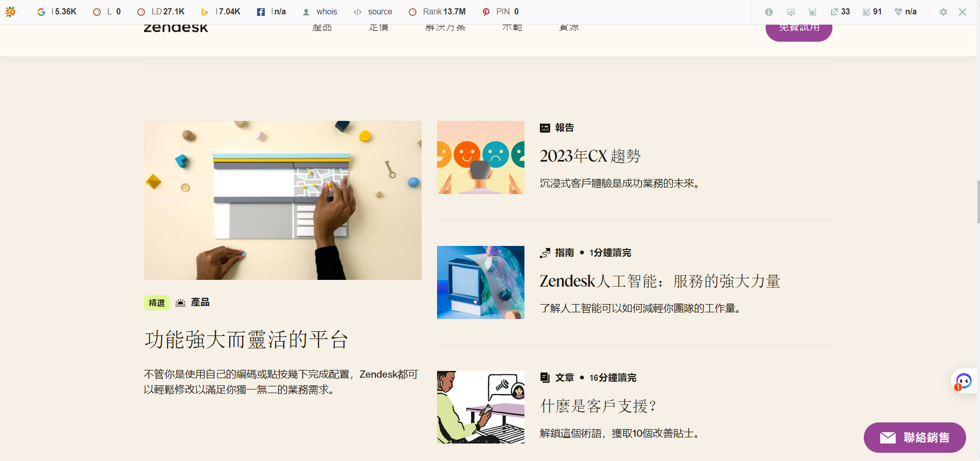This screenshot has height=461, width=980.
Task: Open the 功能強大而靈活的平台 headline
Action: tap(246, 340)
